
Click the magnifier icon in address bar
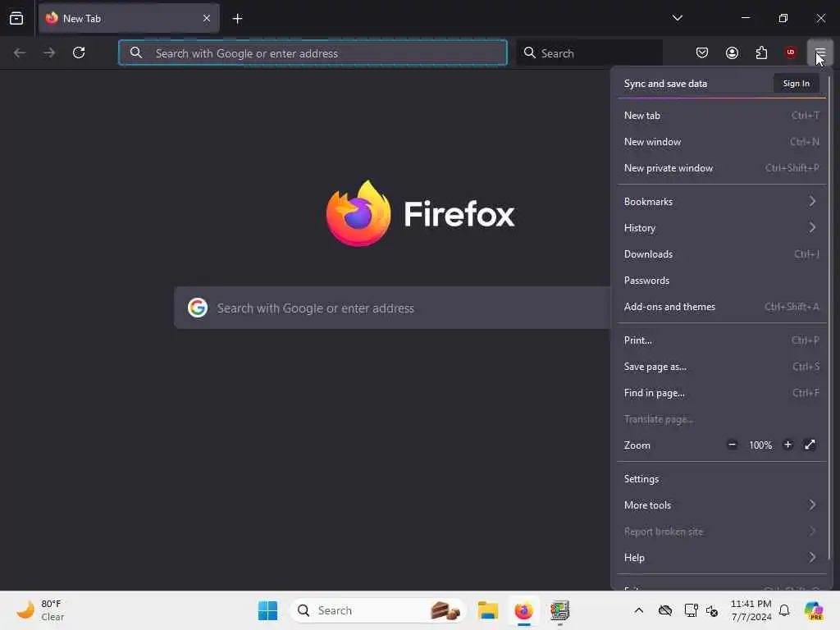[x=136, y=52]
